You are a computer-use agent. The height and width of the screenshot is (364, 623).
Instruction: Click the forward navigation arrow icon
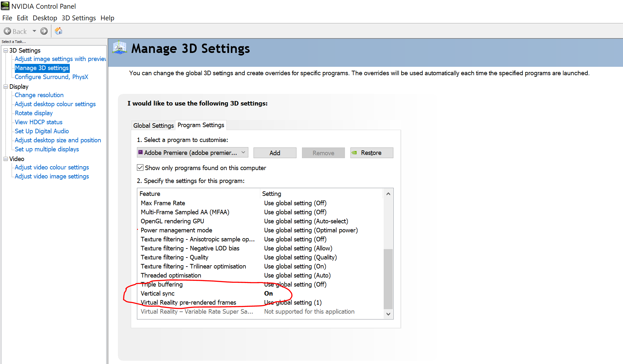(44, 31)
